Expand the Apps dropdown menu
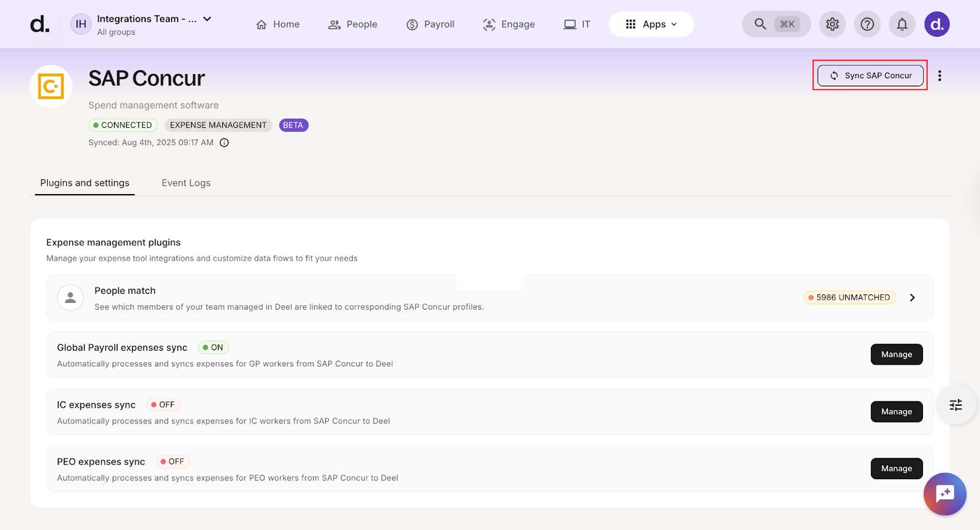 pos(651,24)
